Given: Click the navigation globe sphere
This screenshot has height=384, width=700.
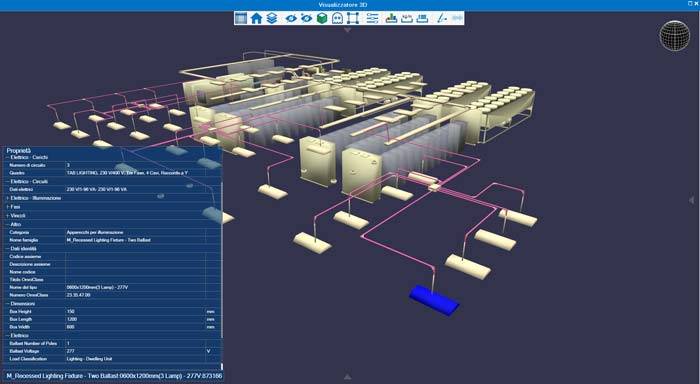Looking at the screenshot, I should pos(675,36).
